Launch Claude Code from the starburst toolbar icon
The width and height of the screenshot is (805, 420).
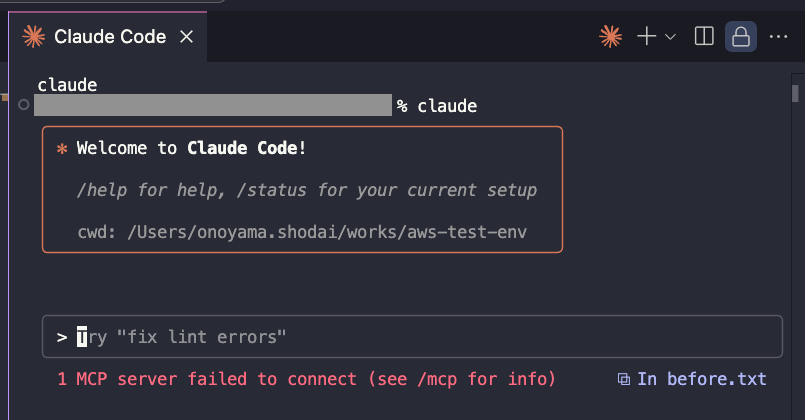pos(610,36)
